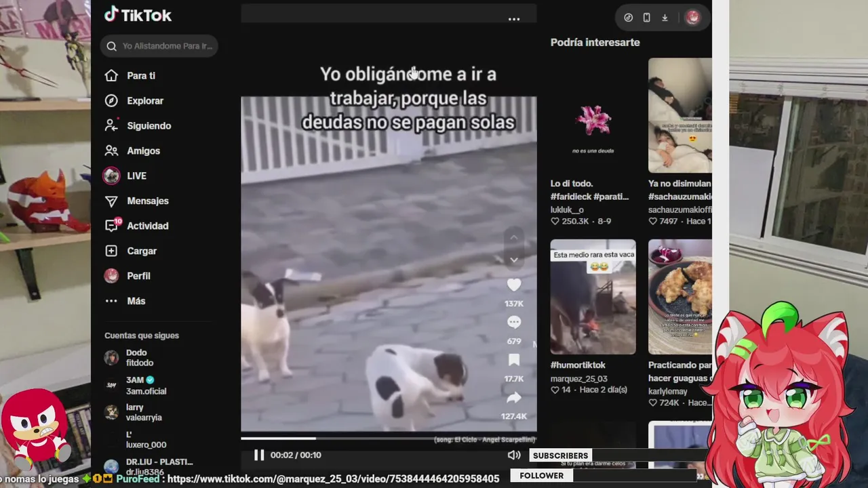Click the 'Cuentas que sigues' heading
Image resolution: width=868 pixels, height=488 pixels.
click(142, 335)
